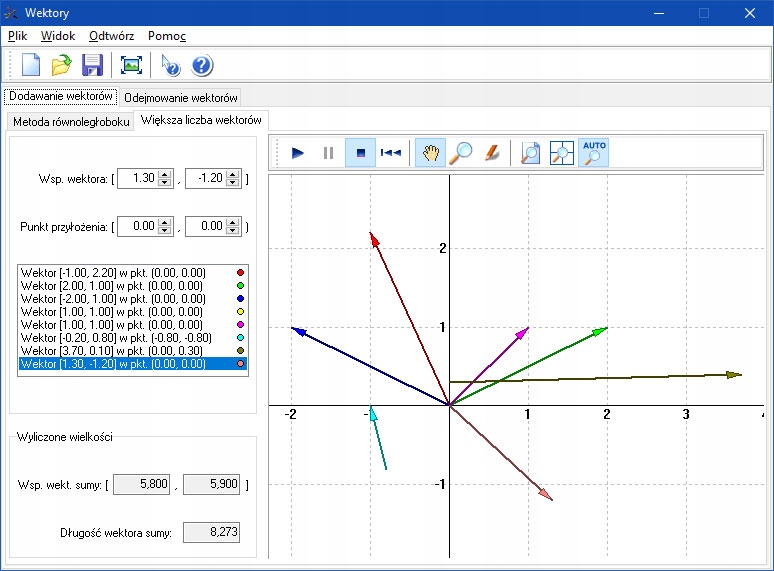Switch to Metoda równoległoboku tab
The image size is (774, 571).
point(70,122)
